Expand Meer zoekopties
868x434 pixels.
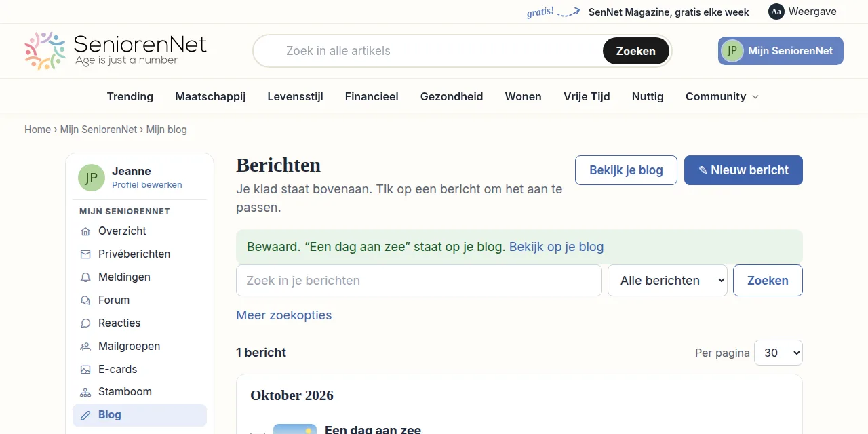coord(284,315)
